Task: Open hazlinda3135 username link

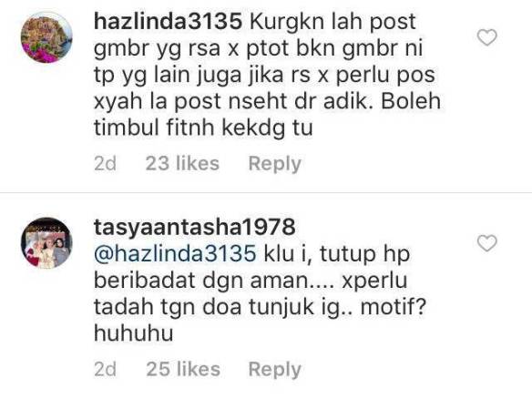Action: click(168, 22)
